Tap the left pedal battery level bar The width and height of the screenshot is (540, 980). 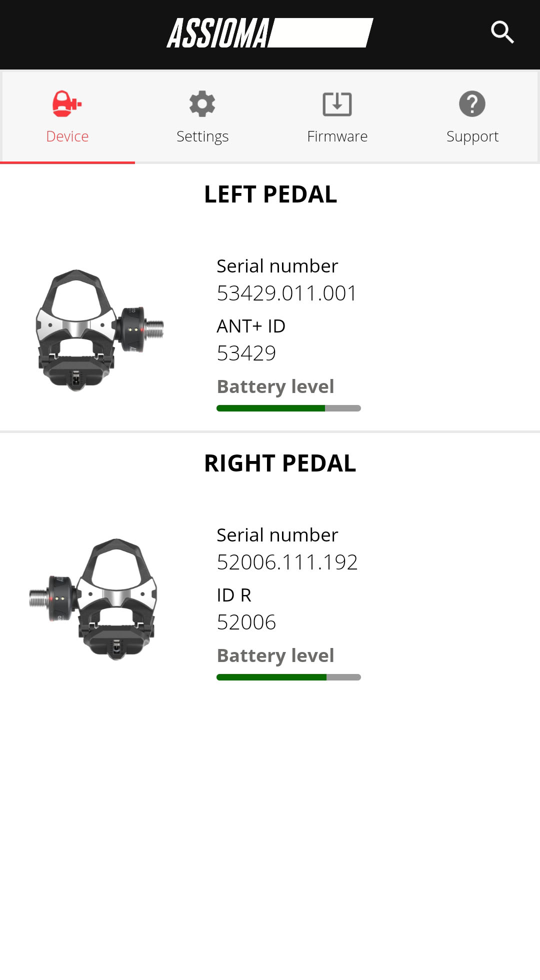(x=288, y=408)
